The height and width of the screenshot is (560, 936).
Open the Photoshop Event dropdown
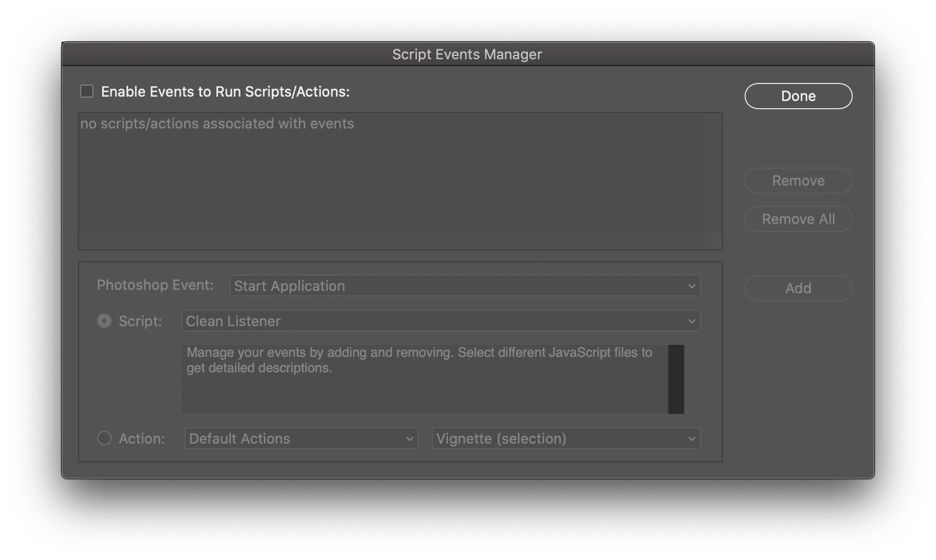465,285
